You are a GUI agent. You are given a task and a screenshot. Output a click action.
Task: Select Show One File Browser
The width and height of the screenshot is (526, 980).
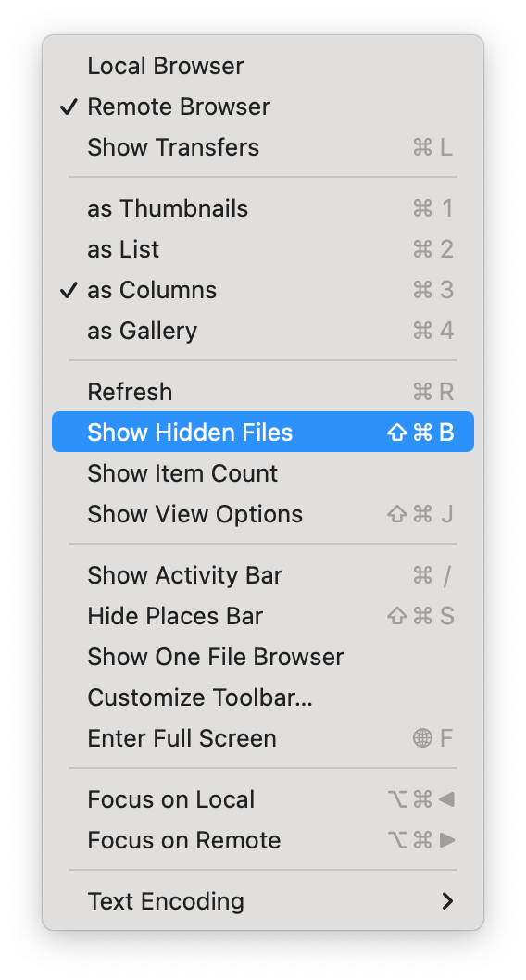[x=262, y=657]
